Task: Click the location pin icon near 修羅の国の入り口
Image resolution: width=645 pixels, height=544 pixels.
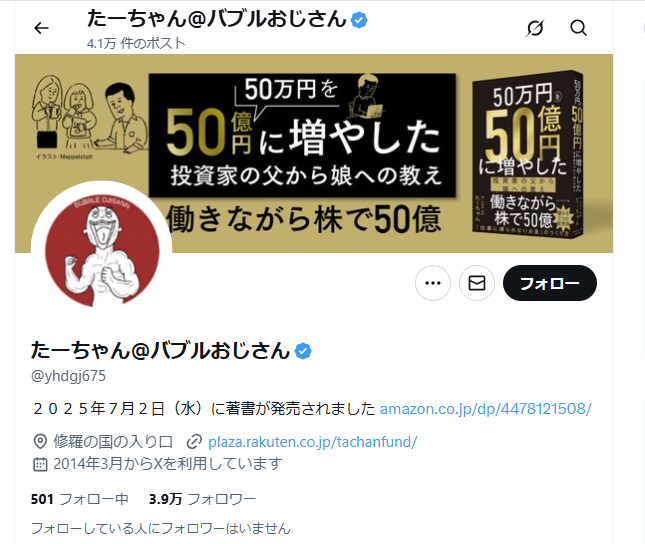Action: coord(40,442)
